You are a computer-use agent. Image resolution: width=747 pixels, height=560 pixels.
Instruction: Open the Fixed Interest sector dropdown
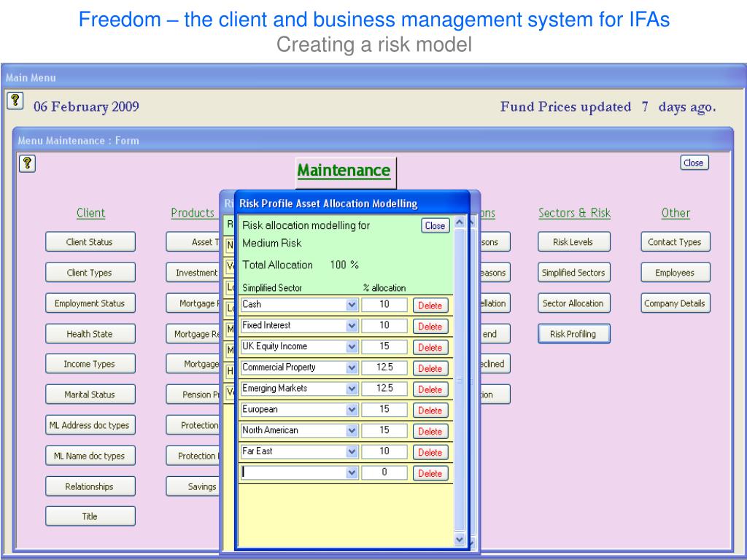[x=352, y=326]
